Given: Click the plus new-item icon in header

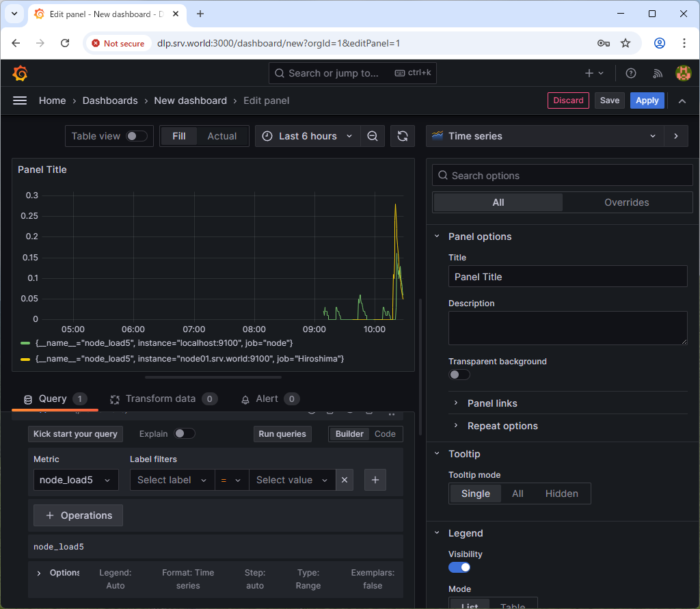Looking at the screenshot, I should point(594,73).
